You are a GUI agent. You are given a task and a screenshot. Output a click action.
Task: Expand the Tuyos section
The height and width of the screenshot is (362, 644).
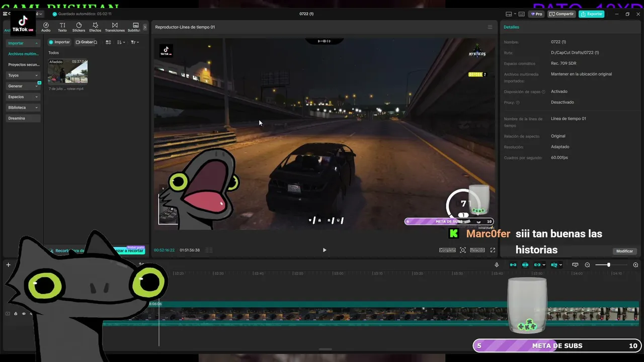coord(23,75)
